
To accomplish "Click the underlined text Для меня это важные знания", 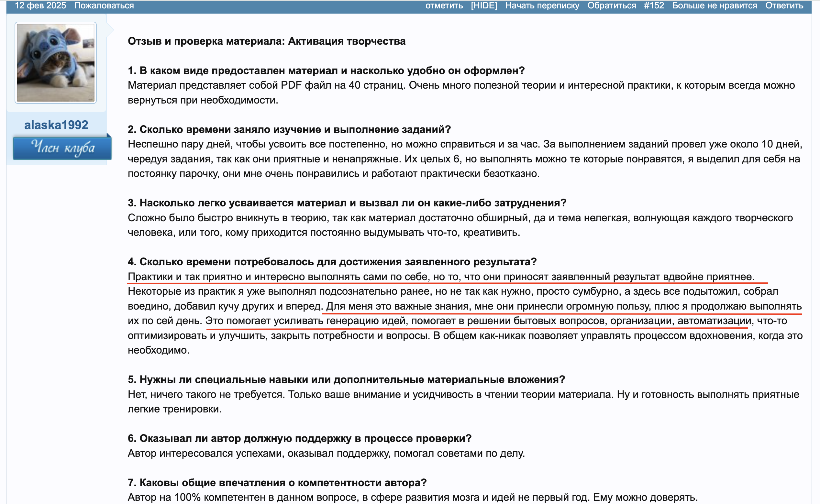I will pyautogui.click(x=397, y=306).
